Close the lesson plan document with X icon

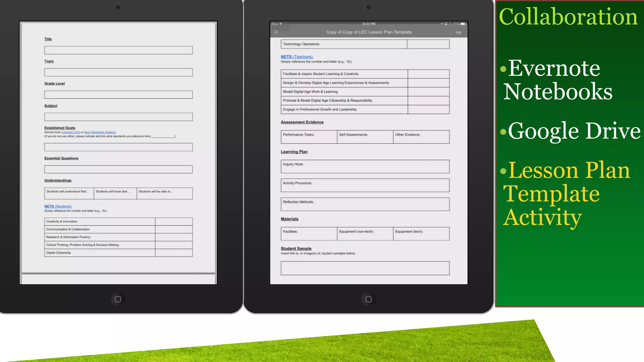point(276,32)
